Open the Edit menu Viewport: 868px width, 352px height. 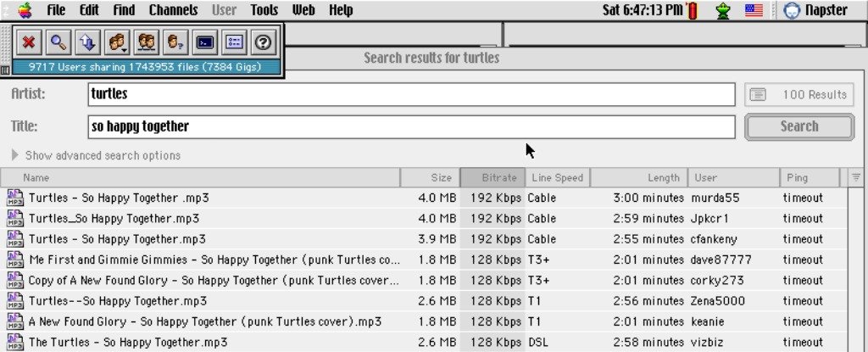[x=89, y=10]
